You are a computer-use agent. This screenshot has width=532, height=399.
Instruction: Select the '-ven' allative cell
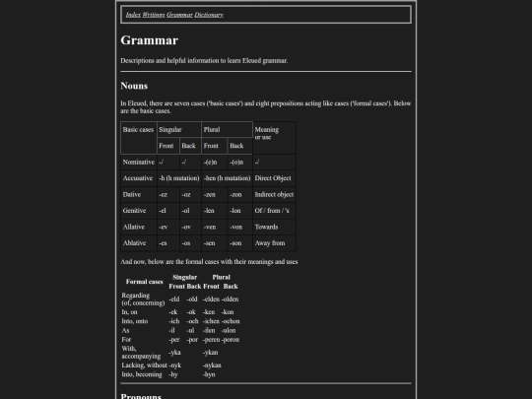pos(214,227)
